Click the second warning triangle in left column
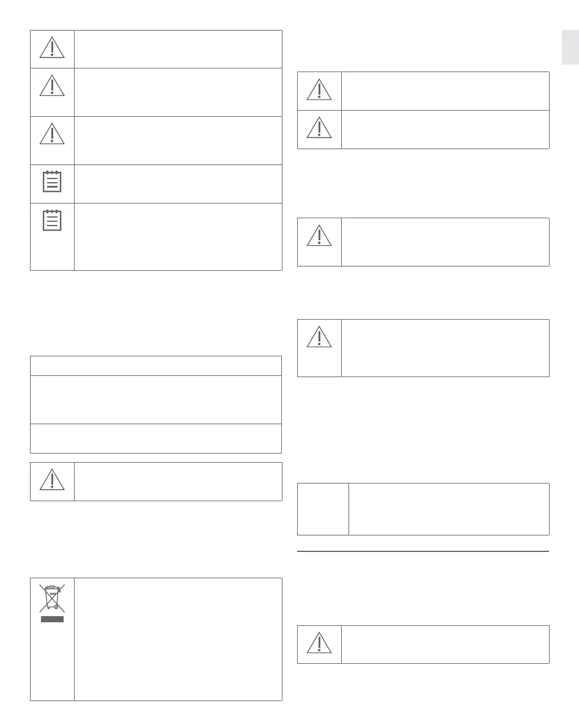Screen dimensions: 579x728 coord(52,86)
